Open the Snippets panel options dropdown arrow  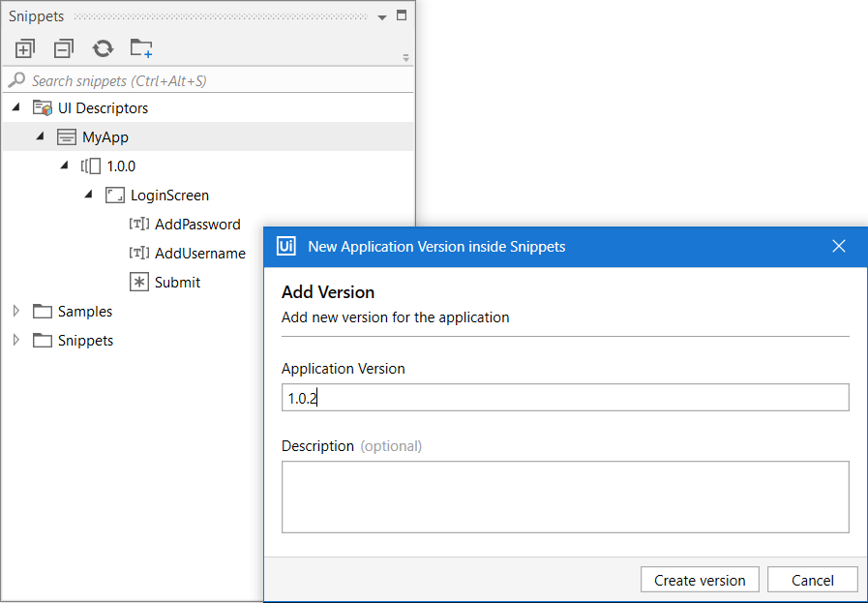(382, 16)
